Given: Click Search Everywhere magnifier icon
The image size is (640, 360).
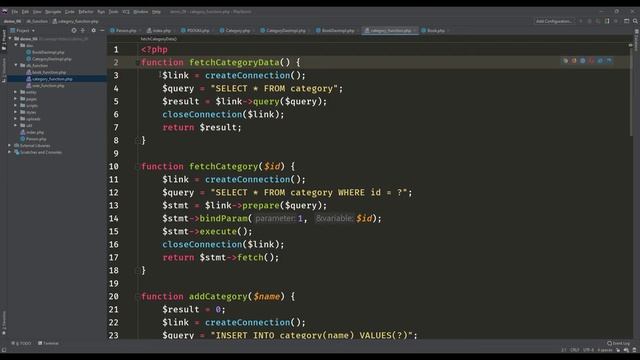Looking at the screenshot, I should click(635, 21).
